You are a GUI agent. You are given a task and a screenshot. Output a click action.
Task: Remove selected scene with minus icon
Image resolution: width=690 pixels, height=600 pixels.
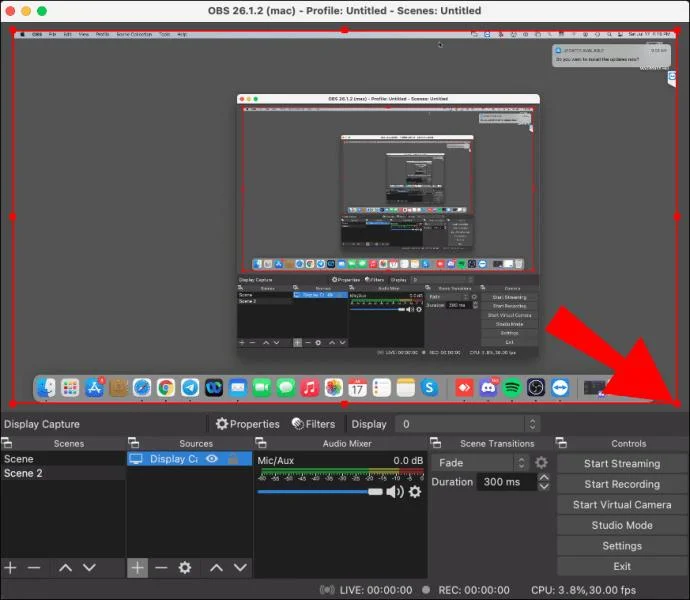click(x=34, y=567)
